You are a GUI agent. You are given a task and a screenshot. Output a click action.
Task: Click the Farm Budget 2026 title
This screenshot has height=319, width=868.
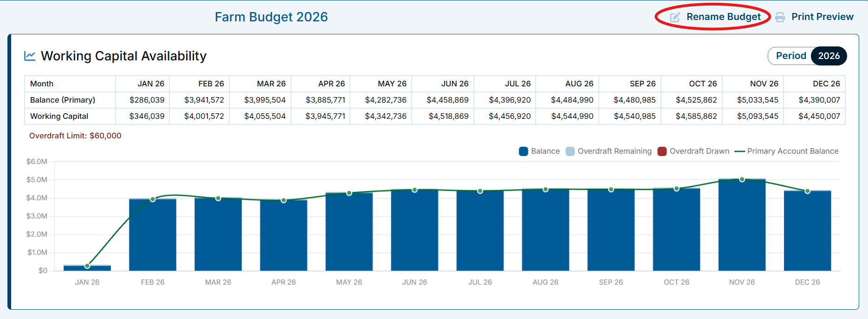click(271, 17)
